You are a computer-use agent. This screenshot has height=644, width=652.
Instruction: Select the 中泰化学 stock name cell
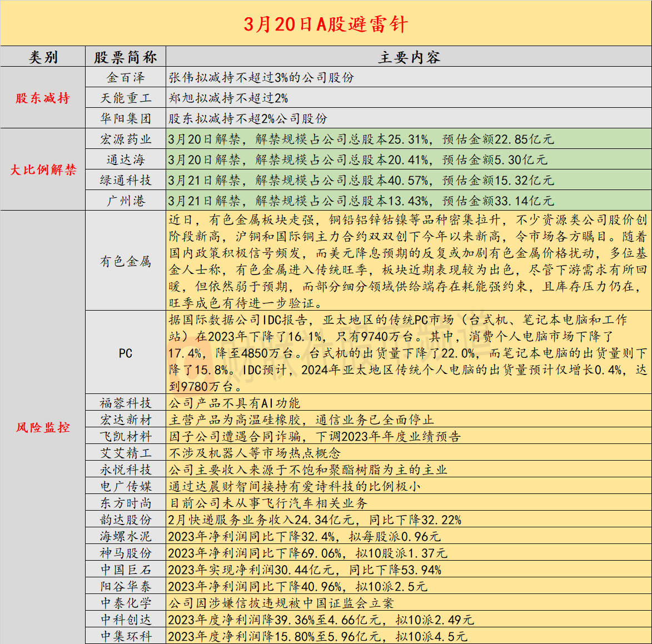126,603
